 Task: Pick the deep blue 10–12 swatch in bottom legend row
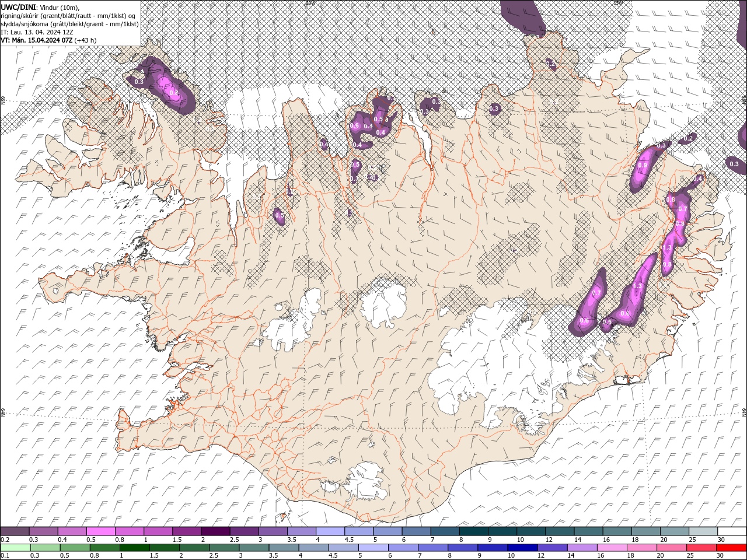523,547
